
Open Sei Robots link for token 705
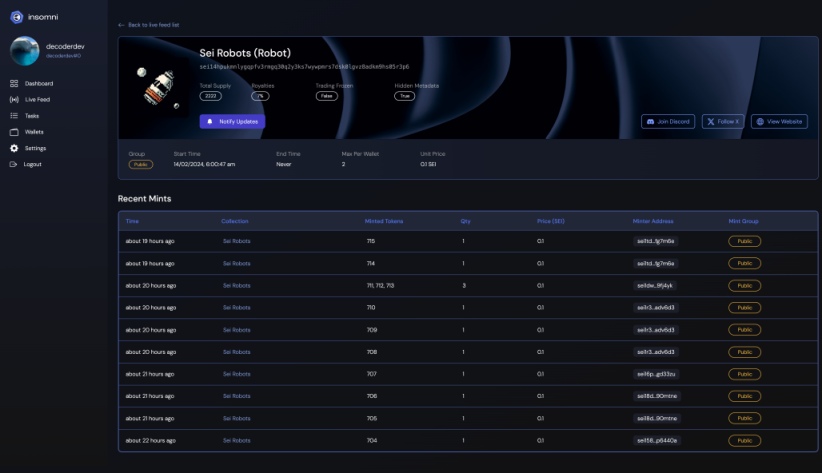(236, 418)
